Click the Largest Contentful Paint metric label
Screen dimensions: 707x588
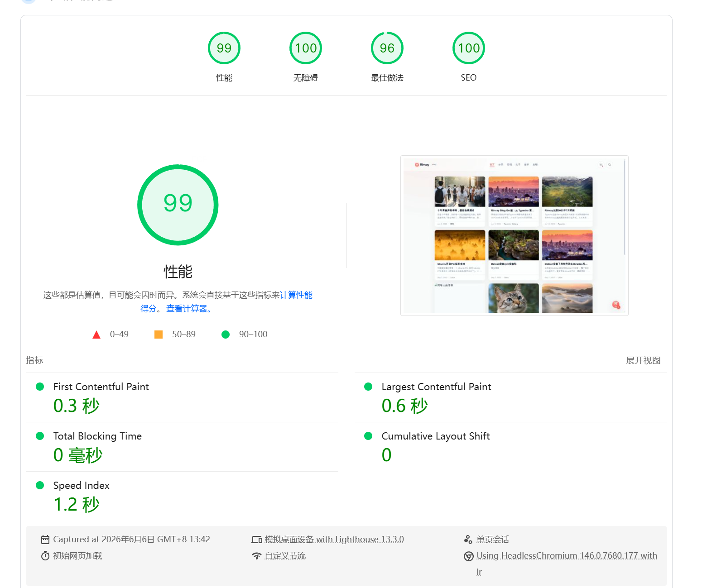click(436, 387)
